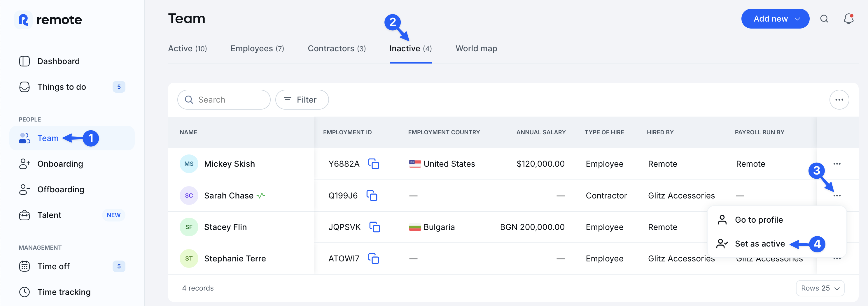The image size is (868, 306).
Task: Open the Filter button
Action: click(x=302, y=100)
